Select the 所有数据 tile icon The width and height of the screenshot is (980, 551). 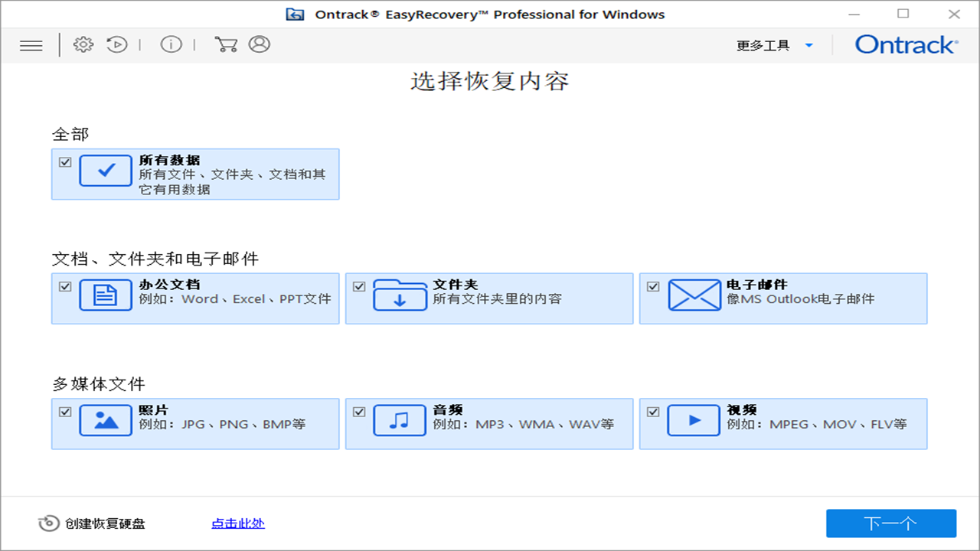[105, 171]
